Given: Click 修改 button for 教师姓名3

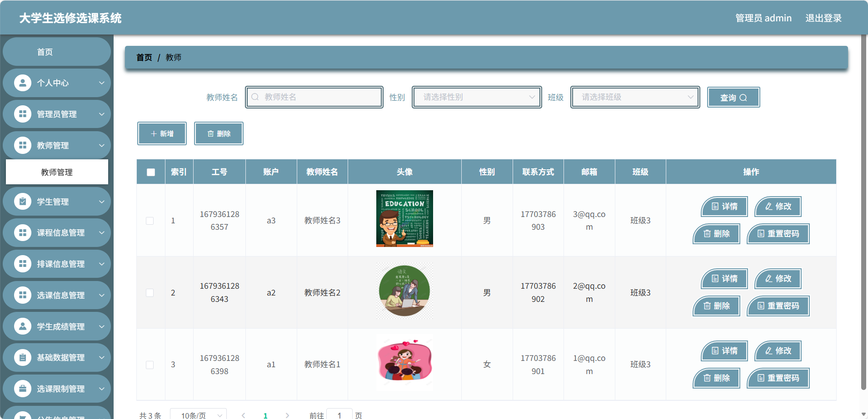Looking at the screenshot, I should [x=778, y=207].
